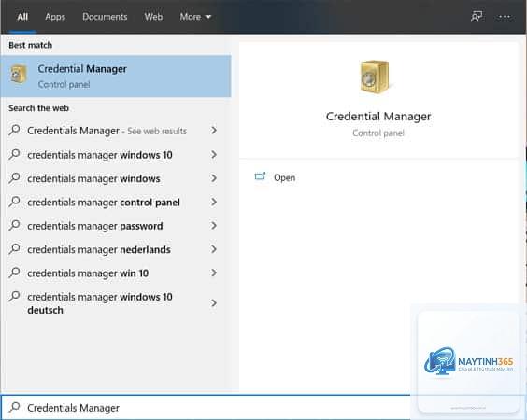Screen dimensions: 527x420
Task: Click the feedback person icon
Action: click(x=477, y=17)
